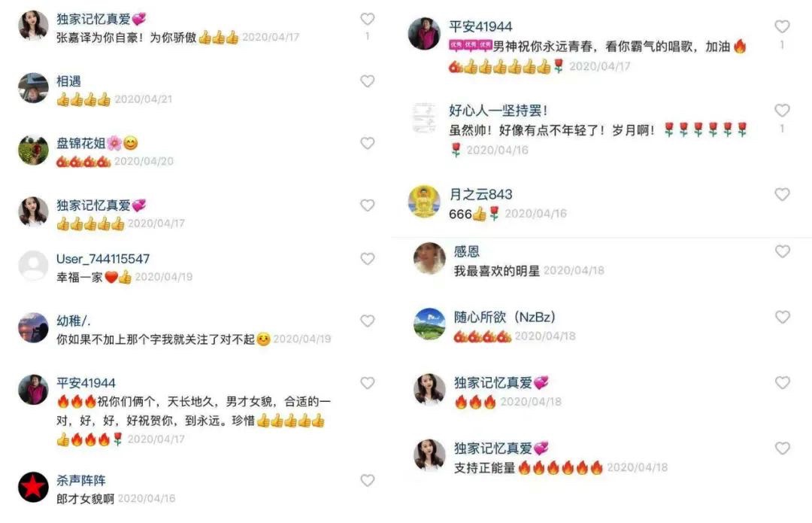
Task: Open the username 感恩 profile
Action: (467, 251)
